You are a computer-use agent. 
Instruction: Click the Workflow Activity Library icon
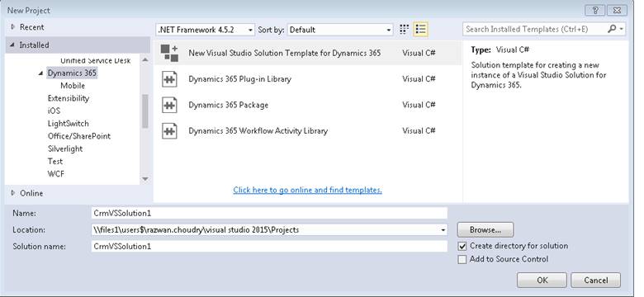pyautogui.click(x=169, y=131)
